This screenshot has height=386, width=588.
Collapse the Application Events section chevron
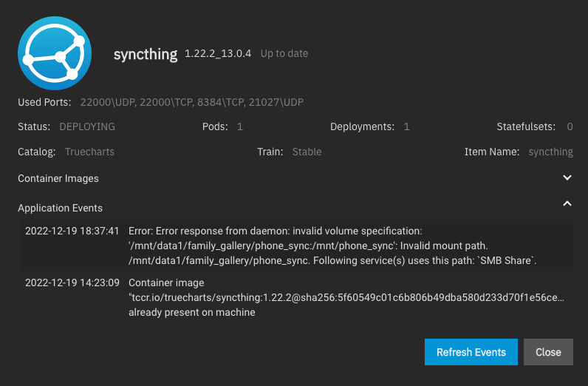567,203
